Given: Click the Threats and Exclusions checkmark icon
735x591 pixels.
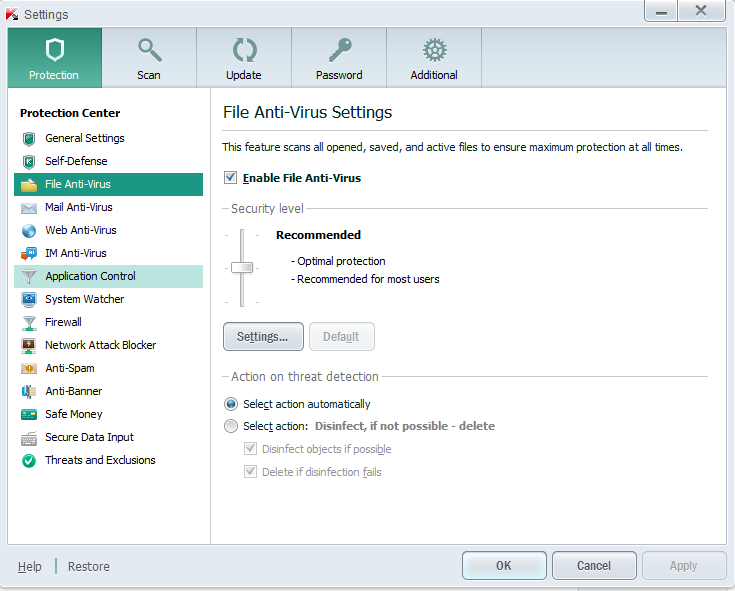Looking at the screenshot, I should [29, 461].
